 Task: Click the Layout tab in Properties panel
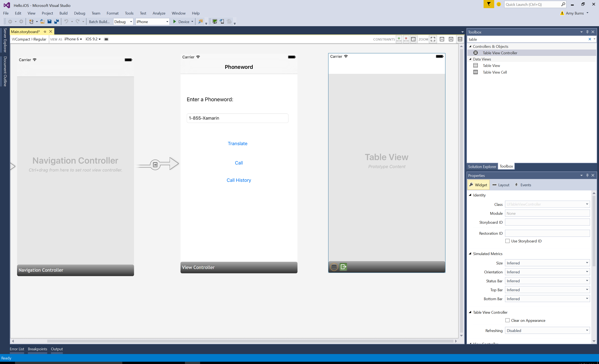point(504,185)
